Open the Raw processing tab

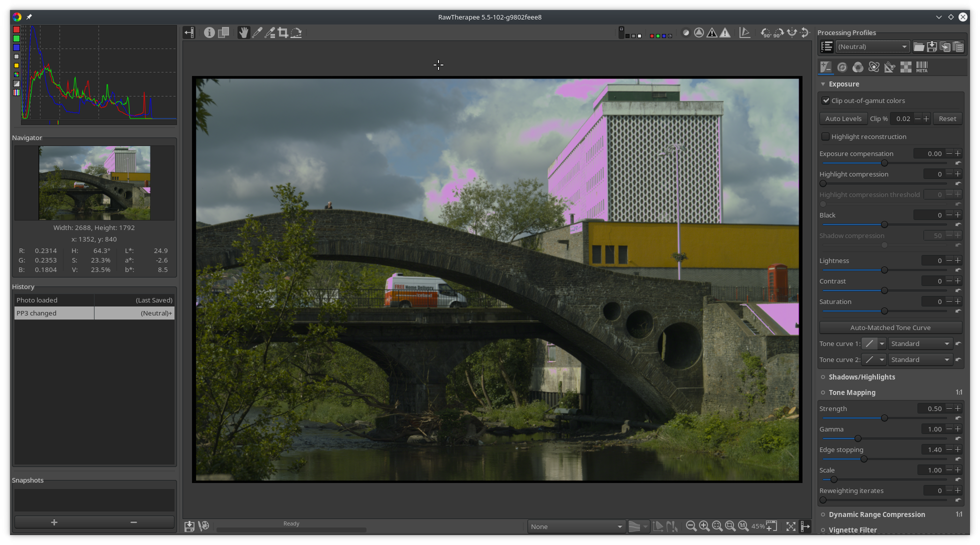point(905,66)
